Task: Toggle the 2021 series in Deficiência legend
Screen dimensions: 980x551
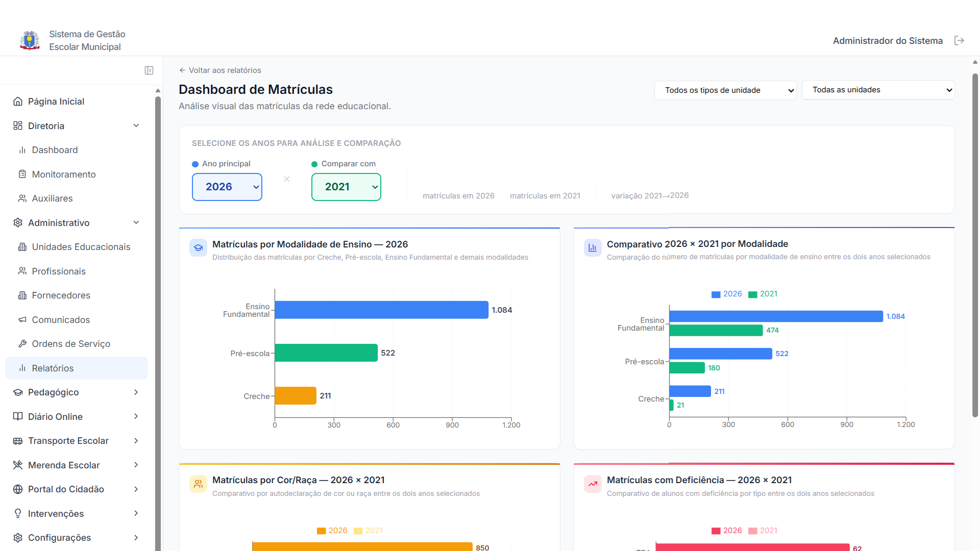Action: coord(763,531)
